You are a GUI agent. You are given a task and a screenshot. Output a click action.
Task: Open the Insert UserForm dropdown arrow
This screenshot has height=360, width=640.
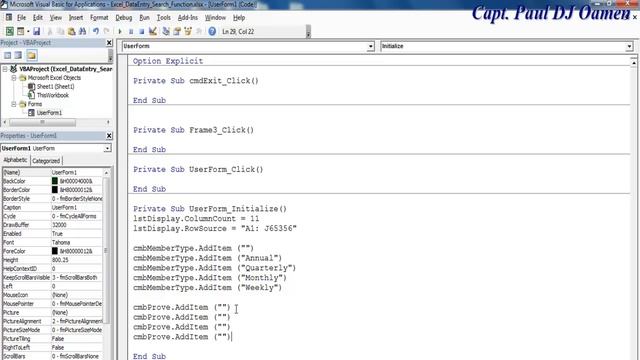[28, 31]
